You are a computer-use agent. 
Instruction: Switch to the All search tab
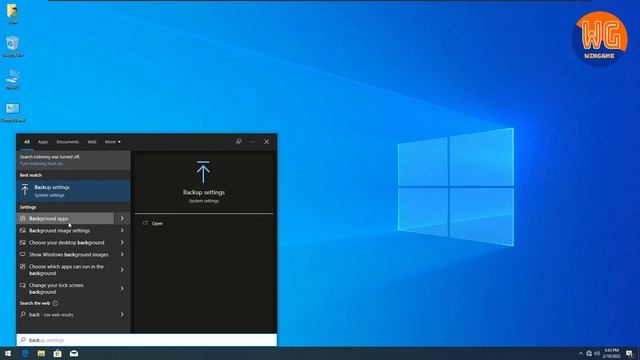coord(27,142)
